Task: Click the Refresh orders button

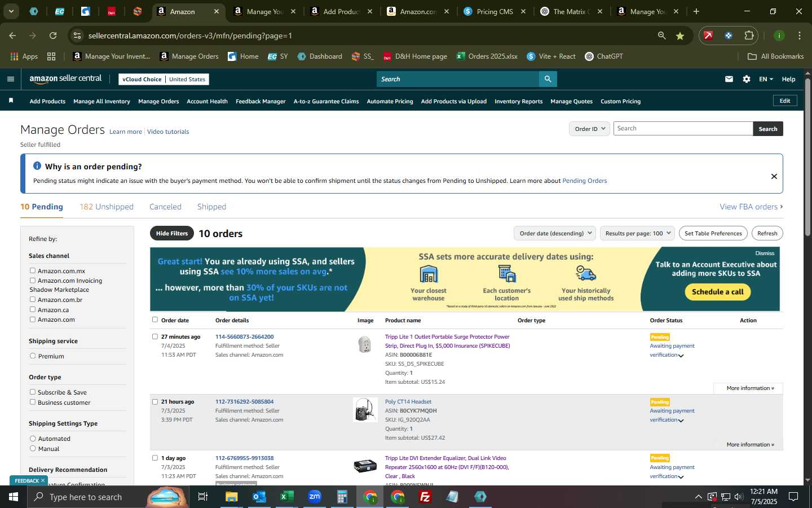Action: coord(767,233)
